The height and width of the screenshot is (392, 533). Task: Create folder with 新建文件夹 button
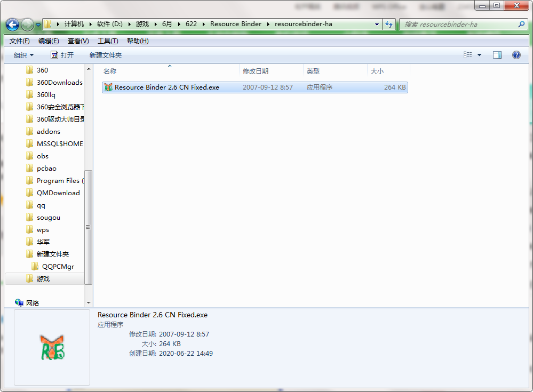[x=106, y=55]
